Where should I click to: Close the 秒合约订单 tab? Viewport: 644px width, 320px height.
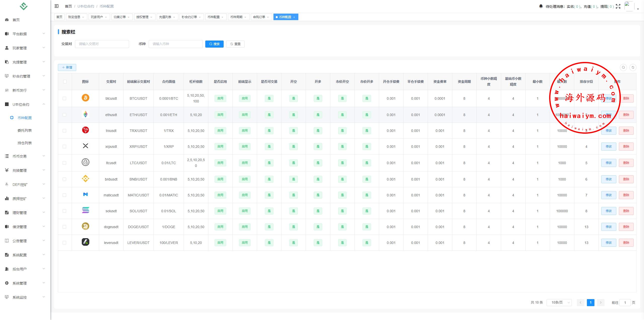point(200,17)
